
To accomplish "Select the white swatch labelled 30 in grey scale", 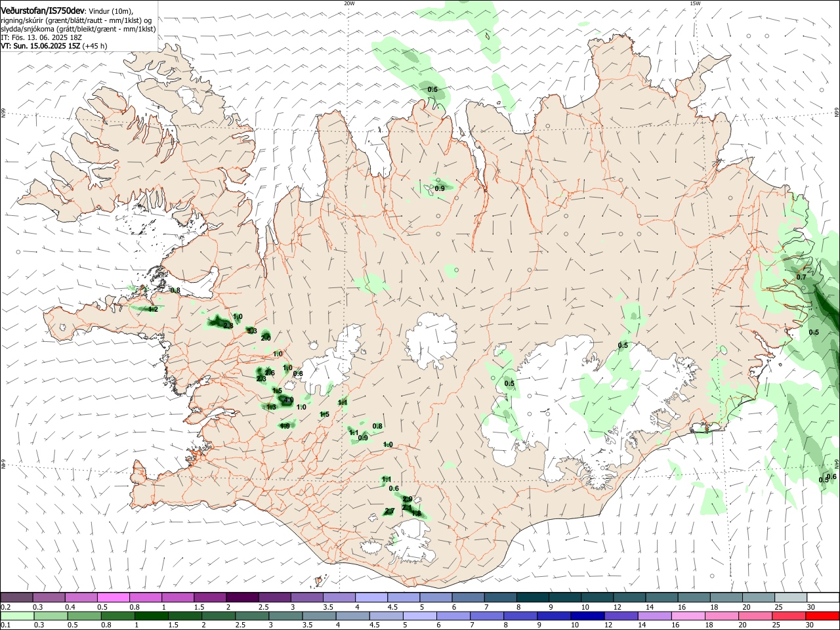I will (x=824, y=597).
